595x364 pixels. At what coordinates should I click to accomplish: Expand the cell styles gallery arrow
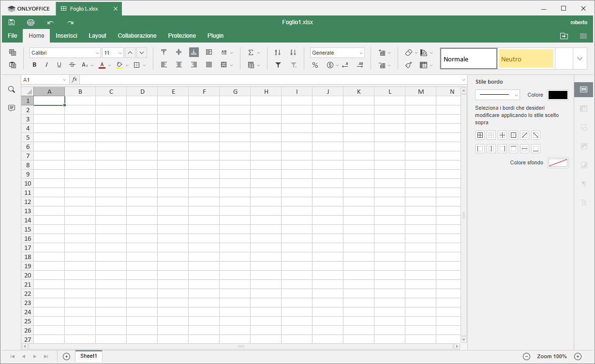click(580, 58)
